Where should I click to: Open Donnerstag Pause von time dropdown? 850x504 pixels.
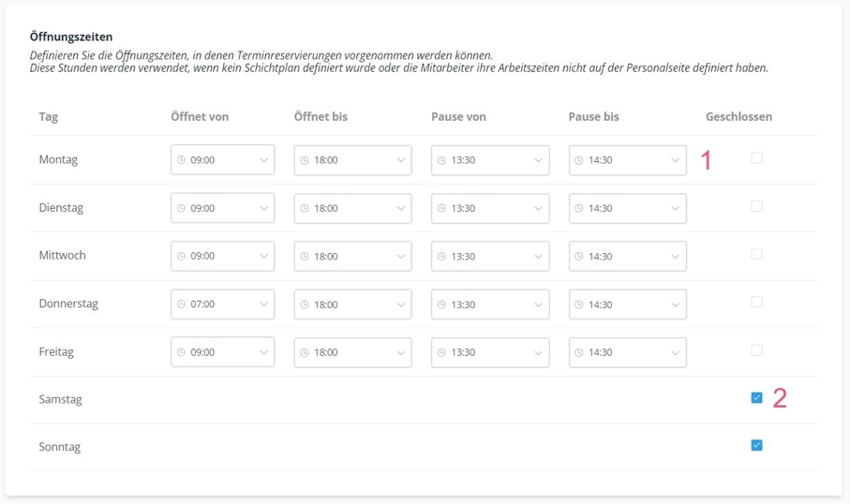point(490,304)
